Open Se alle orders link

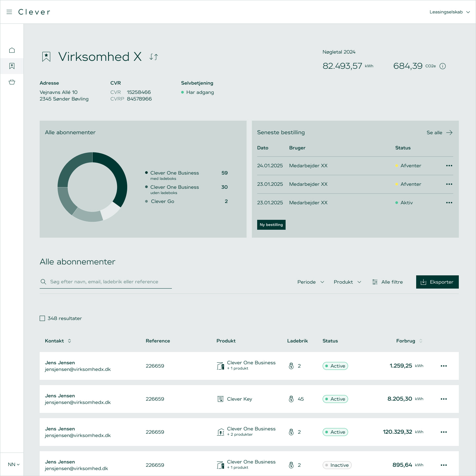point(439,133)
